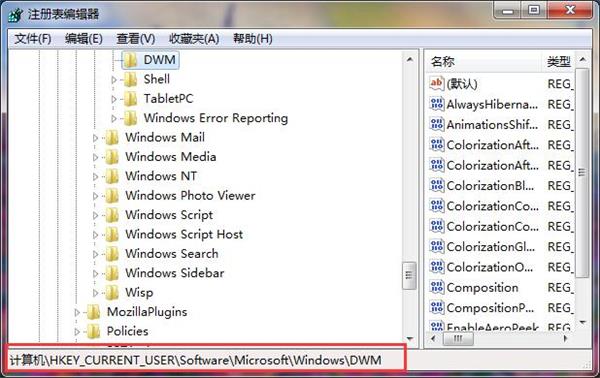This screenshot has height=378, width=600.
Task: Expand the MozillaPlugins key
Action: pyautogui.click(x=77, y=313)
